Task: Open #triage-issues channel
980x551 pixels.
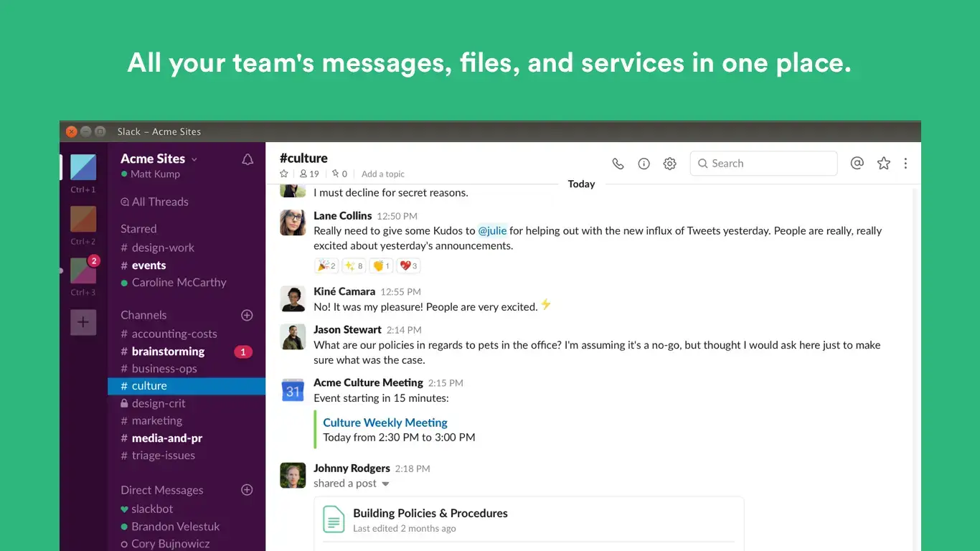Action: pyautogui.click(x=158, y=456)
